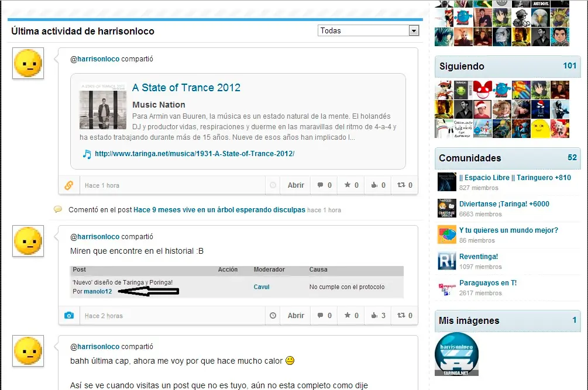588x390 pixels.
Task: Follow the taringa.net musica URL link
Action: pos(194,154)
